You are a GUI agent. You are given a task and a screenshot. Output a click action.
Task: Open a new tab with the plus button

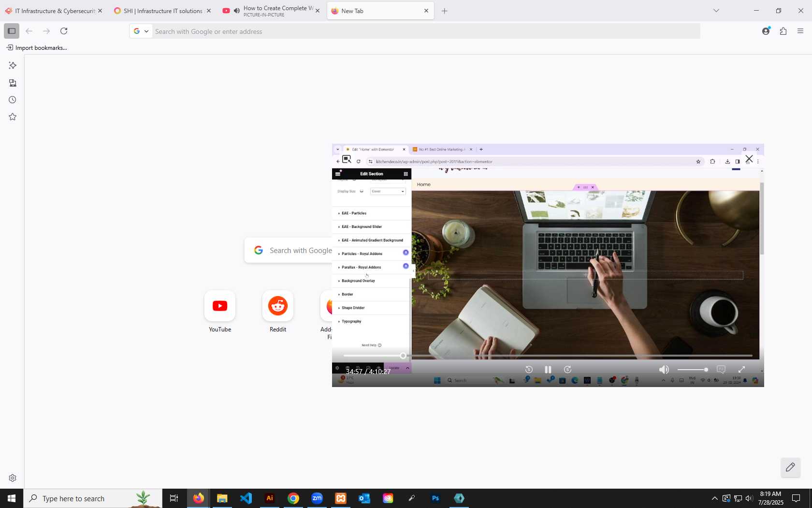(x=445, y=11)
